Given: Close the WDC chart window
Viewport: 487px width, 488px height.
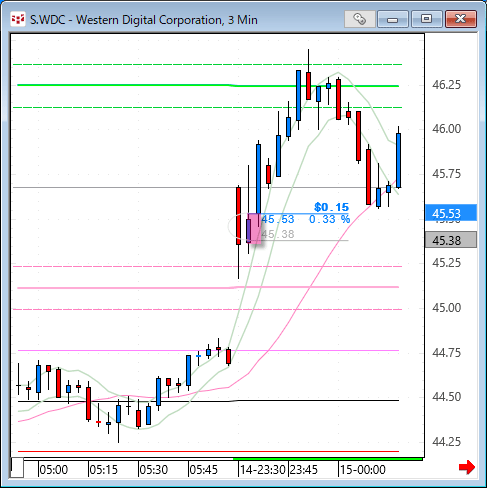Looking at the screenshot, I should point(461,19).
